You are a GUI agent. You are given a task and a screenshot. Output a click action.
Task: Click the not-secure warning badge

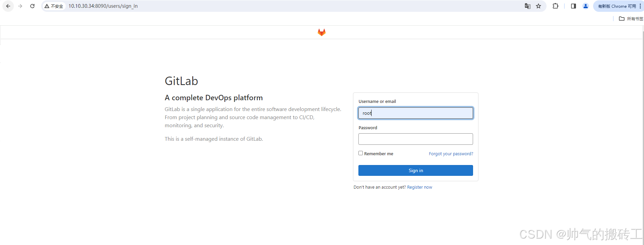tap(54, 6)
